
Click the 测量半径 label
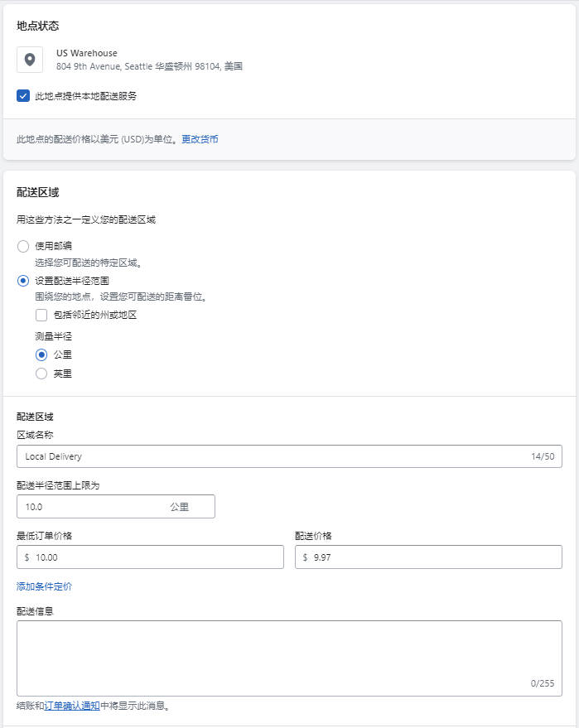pyautogui.click(x=53, y=336)
